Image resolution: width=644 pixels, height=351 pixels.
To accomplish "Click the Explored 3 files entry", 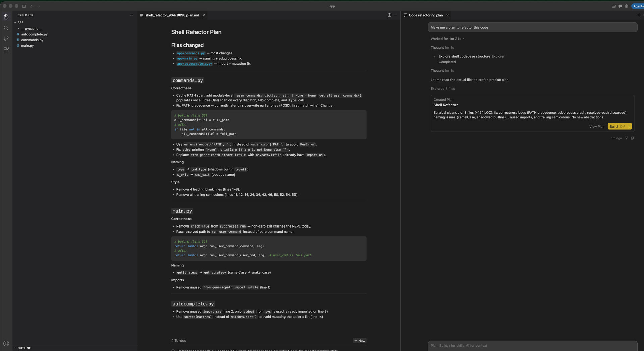I will (443, 89).
